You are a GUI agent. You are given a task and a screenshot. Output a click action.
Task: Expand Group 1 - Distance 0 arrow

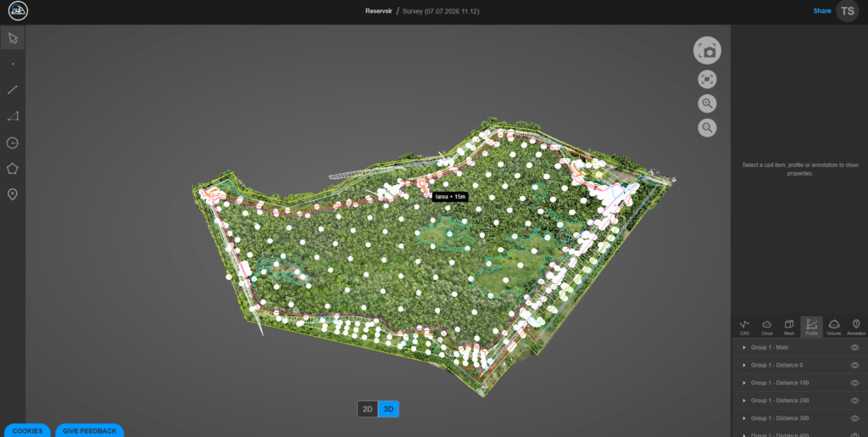point(744,366)
